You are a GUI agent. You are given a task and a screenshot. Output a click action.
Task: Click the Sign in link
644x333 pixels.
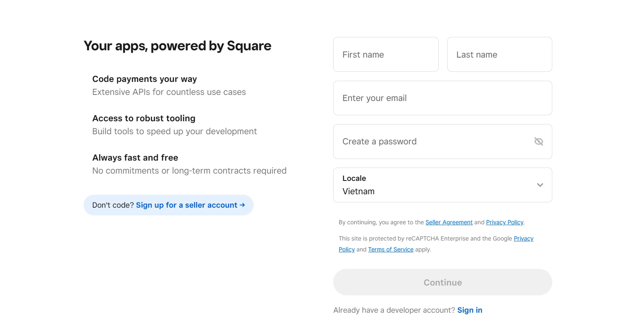pos(470,310)
